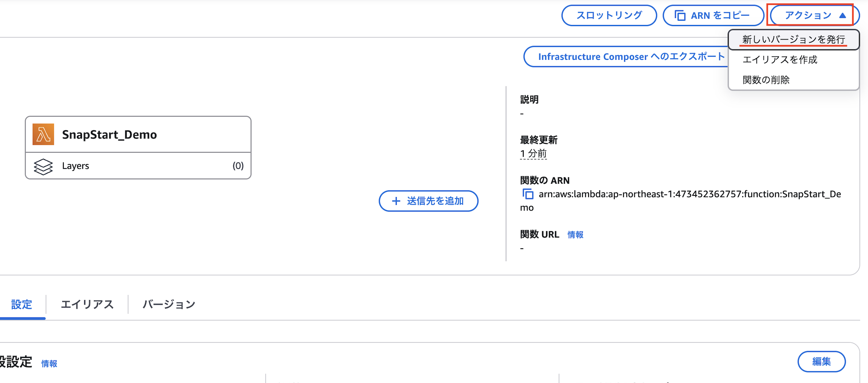
Task: Click the 編集 button
Action: 821,361
